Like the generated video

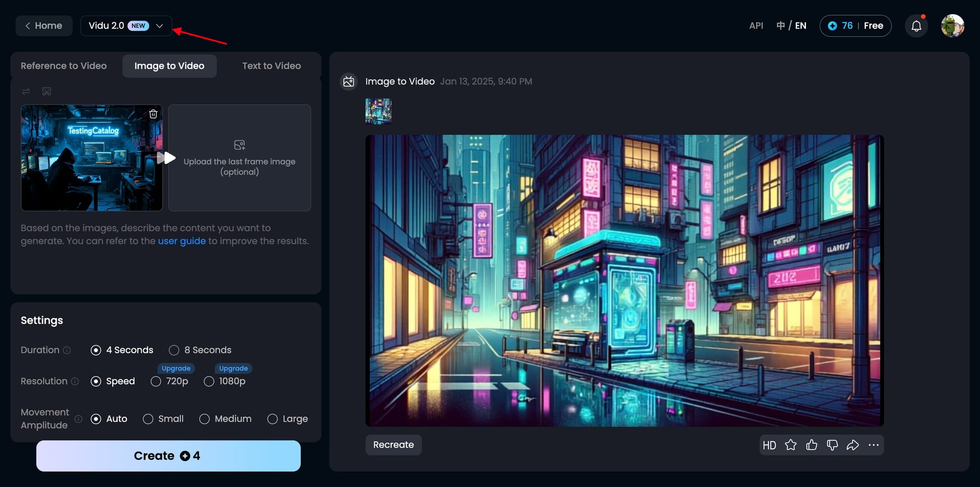(811, 445)
